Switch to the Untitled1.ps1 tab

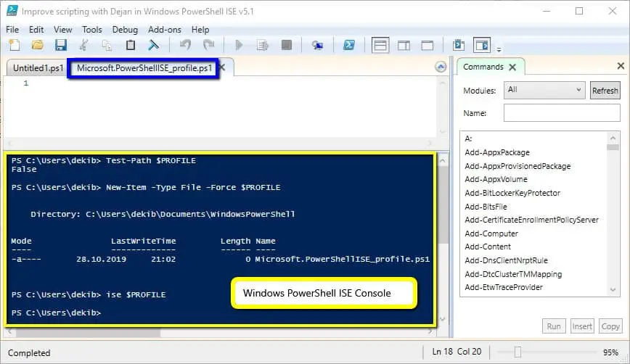click(38, 68)
